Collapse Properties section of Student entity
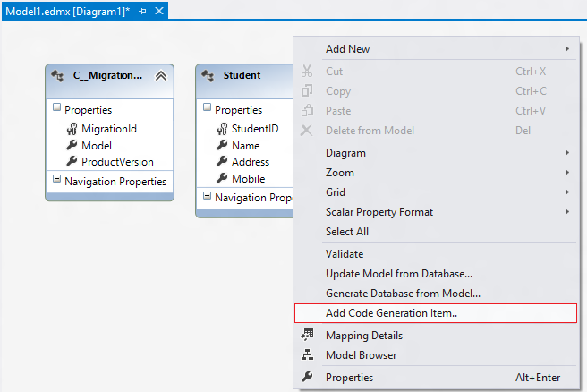Screen dimensions: 587x392 (207, 109)
